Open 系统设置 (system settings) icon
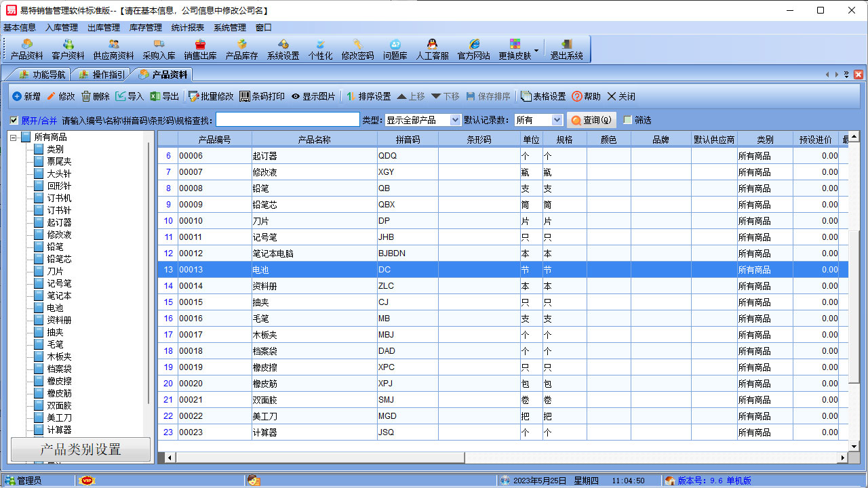Image resolution: width=868 pixels, height=488 pixels. click(x=284, y=48)
